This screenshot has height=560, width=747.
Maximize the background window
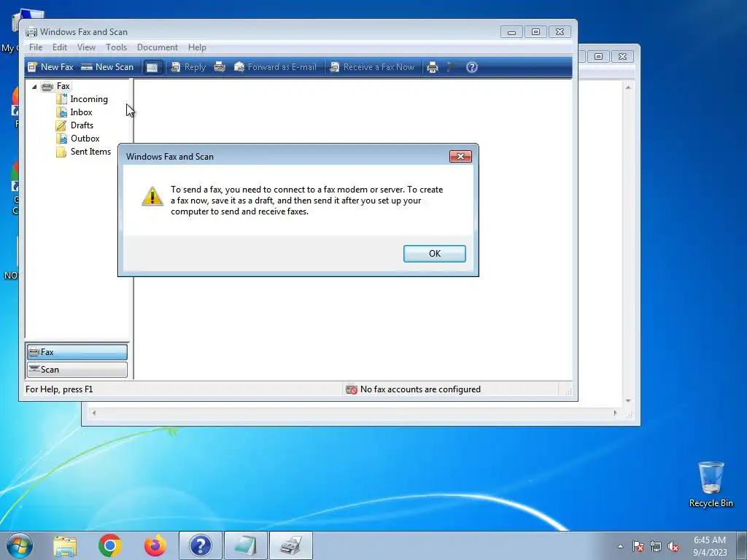click(598, 56)
